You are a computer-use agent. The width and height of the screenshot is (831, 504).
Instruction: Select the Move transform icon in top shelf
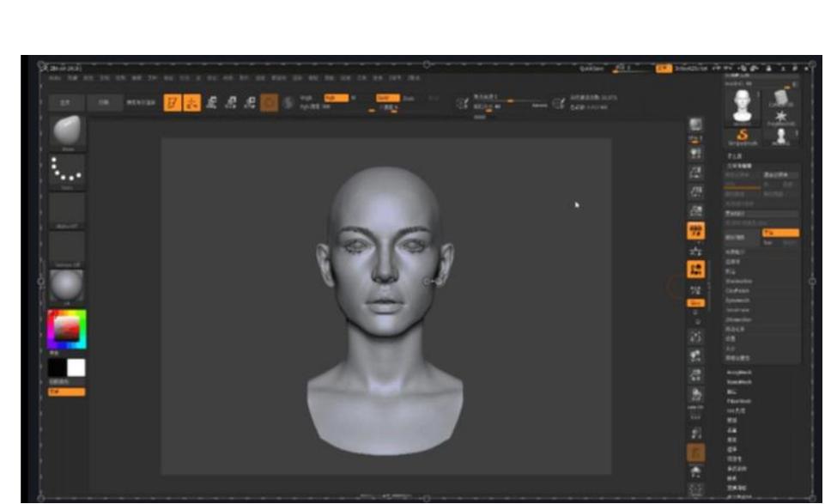click(x=211, y=102)
